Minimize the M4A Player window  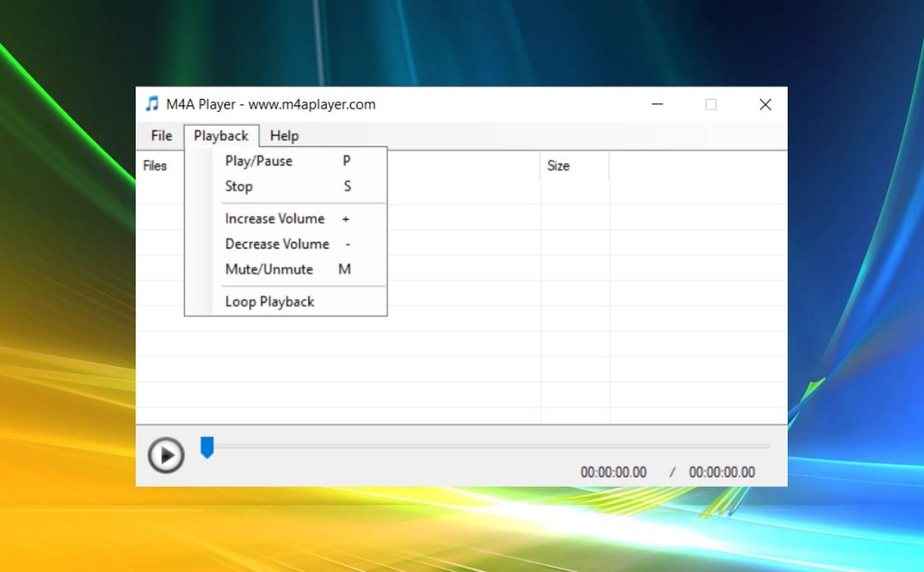tap(657, 104)
